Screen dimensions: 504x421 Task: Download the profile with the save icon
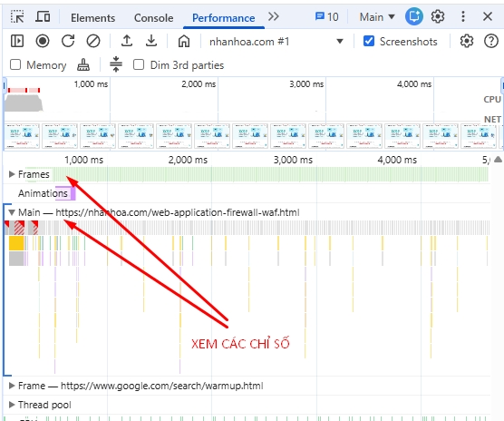(151, 41)
